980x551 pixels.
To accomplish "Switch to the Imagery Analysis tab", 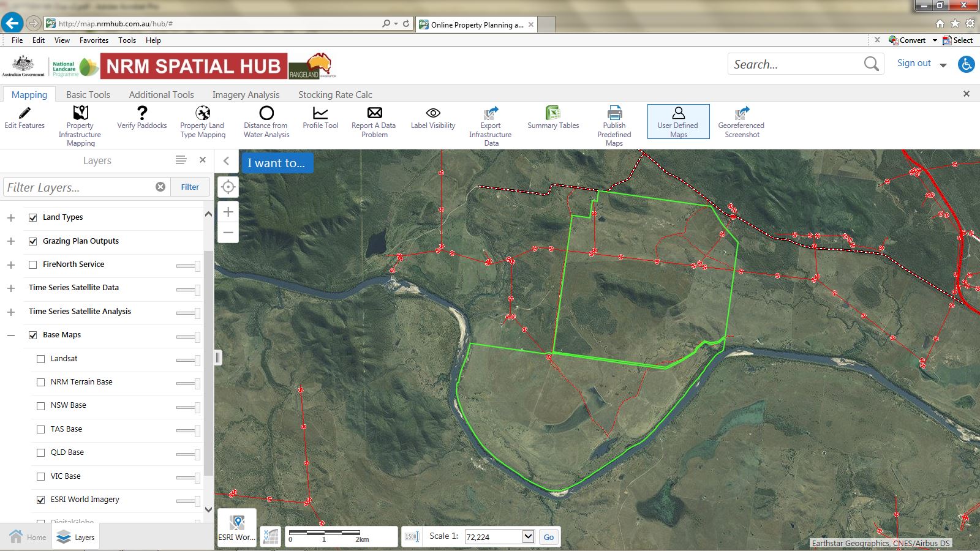I will point(246,95).
